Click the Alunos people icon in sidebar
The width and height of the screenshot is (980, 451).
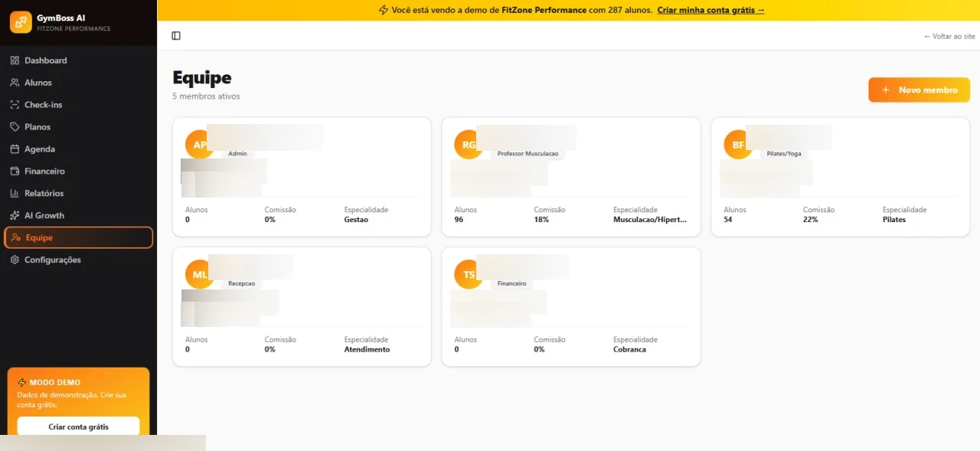[15, 83]
